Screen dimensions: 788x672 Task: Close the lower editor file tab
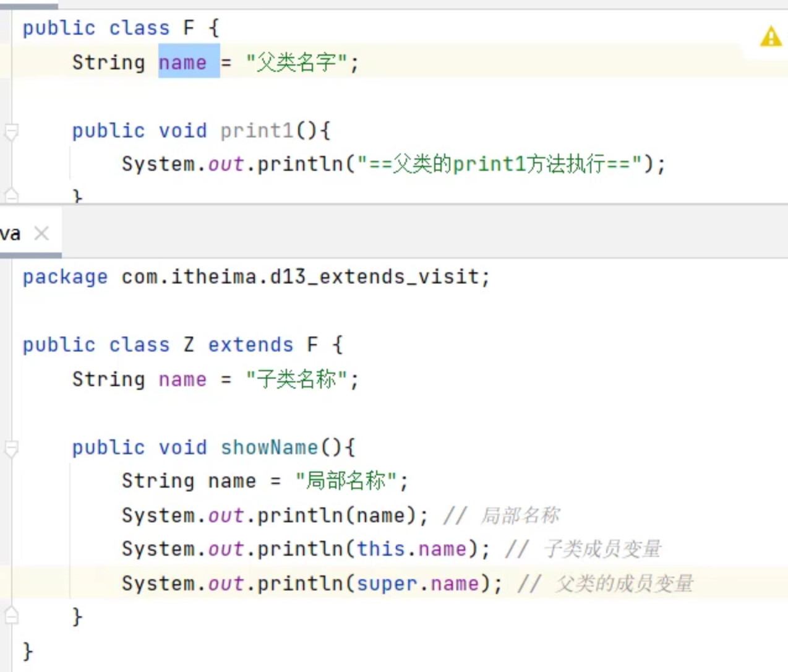[x=41, y=233]
